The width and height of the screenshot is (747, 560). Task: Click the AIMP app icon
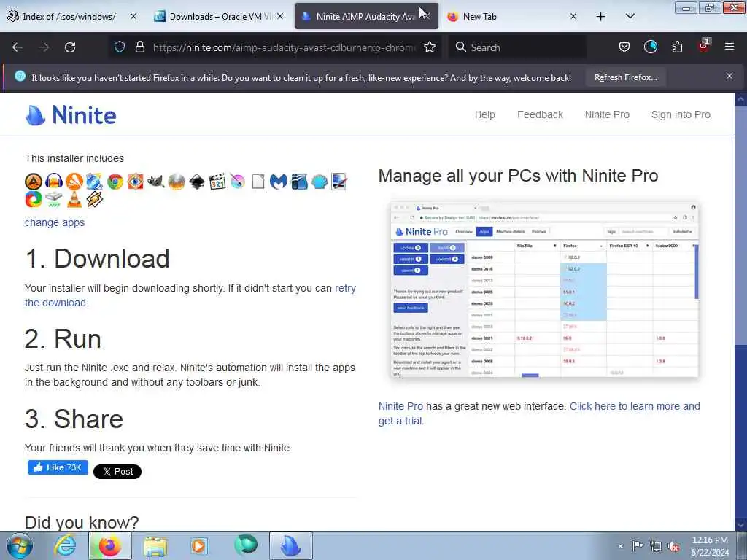[x=34, y=182]
